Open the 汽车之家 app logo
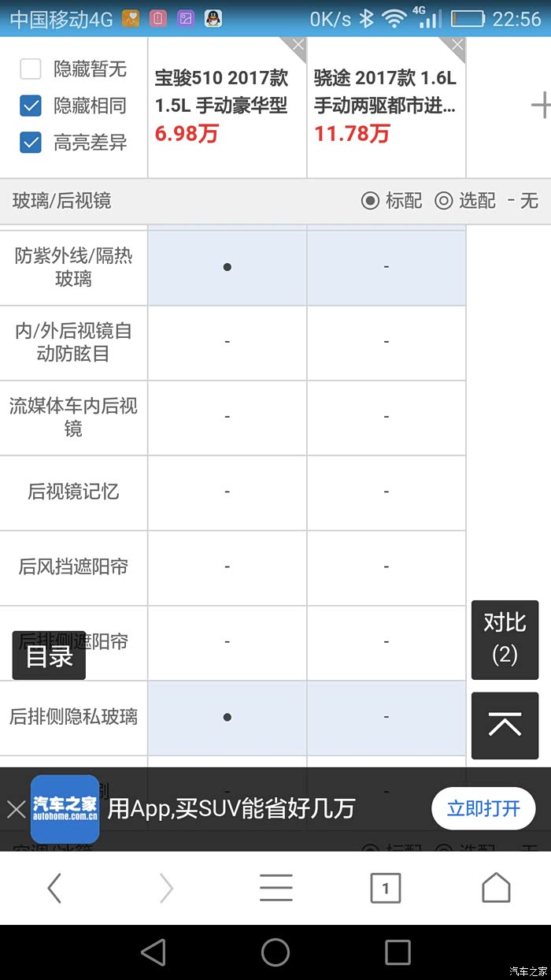The width and height of the screenshot is (551, 980). click(65, 809)
